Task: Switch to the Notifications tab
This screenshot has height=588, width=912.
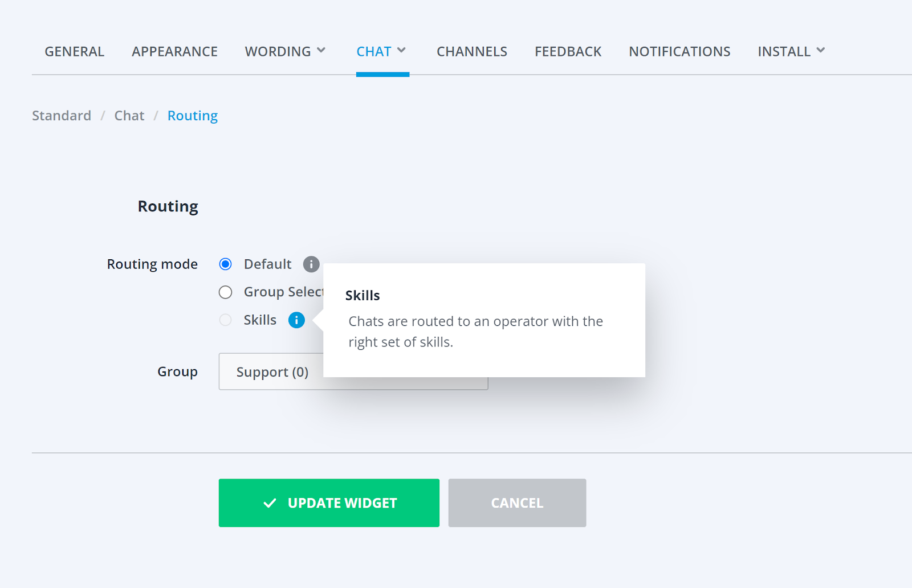Action: pos(679,52)
